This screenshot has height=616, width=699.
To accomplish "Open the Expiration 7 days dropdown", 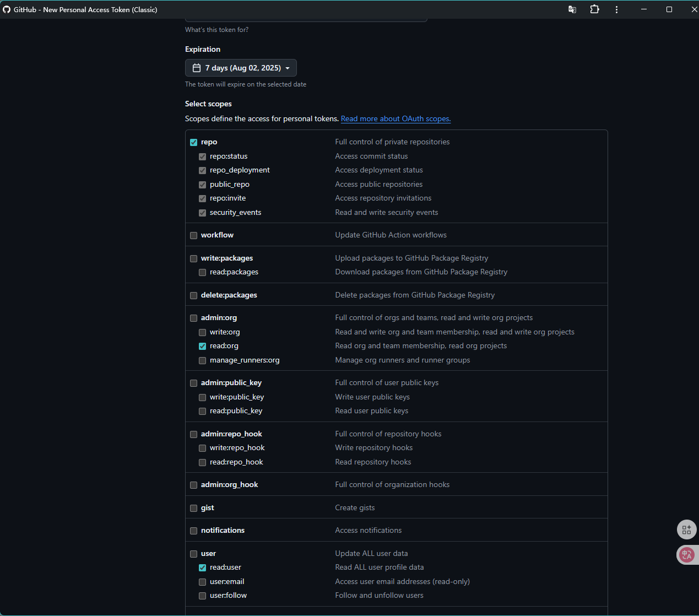I will 241,68.
